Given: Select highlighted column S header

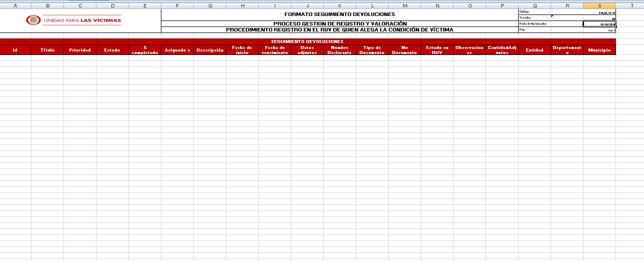Looking at the screenshot, I should (x=600, y=5).
